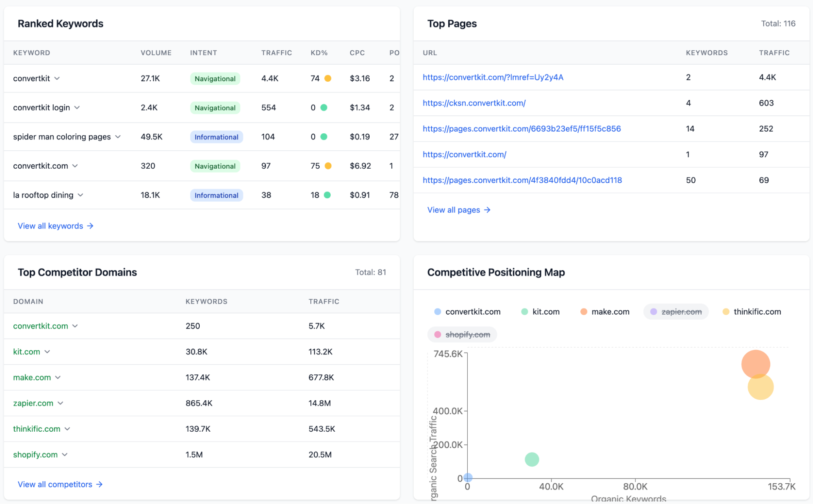The width and height of the screenshot is (813, 504).
Task: Select the Informational badge on spider man coloring pages
Action: coord(216,137)
